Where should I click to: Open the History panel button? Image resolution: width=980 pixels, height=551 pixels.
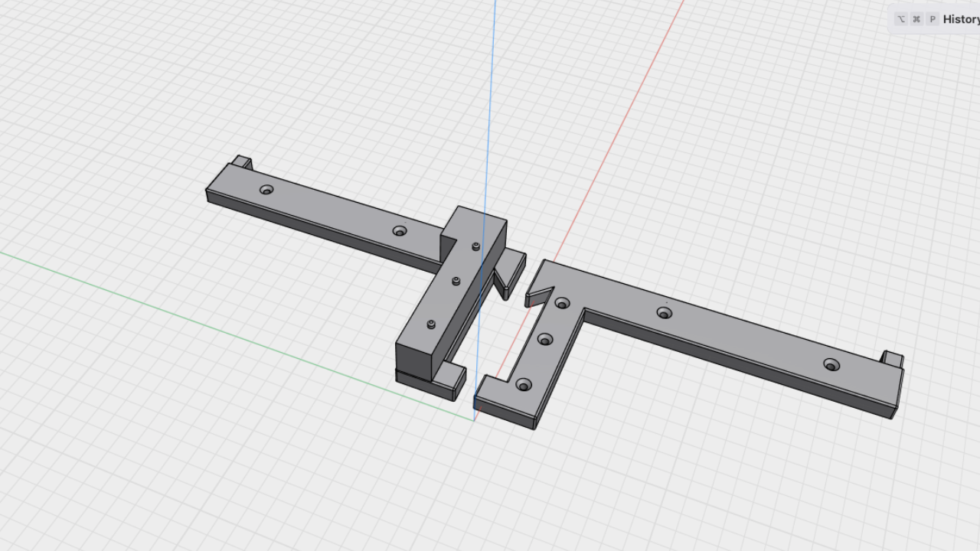tap(936, 19)
